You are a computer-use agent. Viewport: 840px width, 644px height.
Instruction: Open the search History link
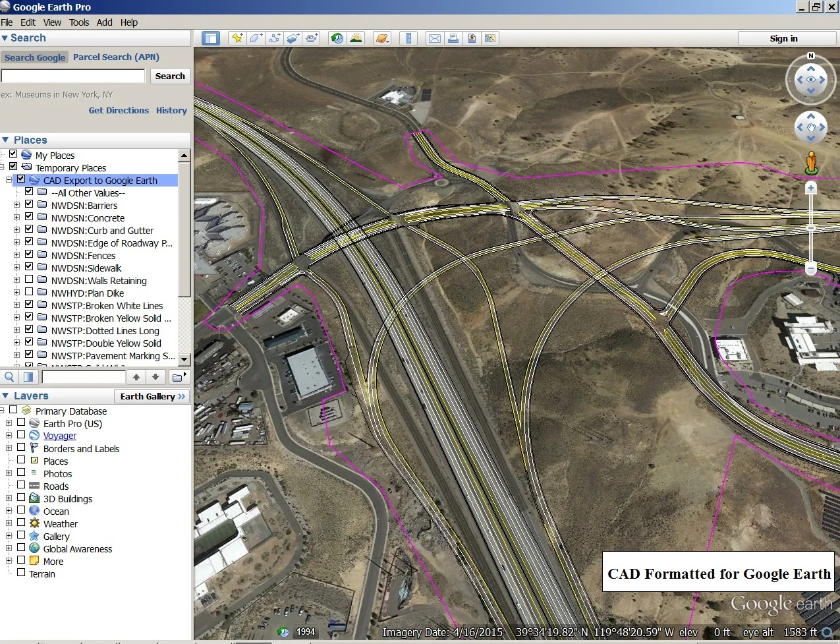pyautogui.click(x=171, y=110)
